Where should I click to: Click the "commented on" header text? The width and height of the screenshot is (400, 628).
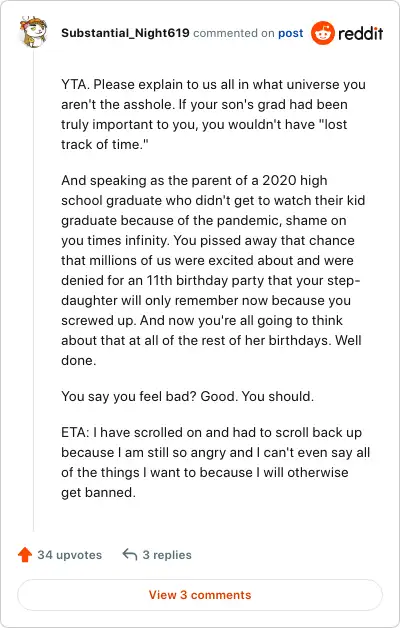[x=233, y=33]
